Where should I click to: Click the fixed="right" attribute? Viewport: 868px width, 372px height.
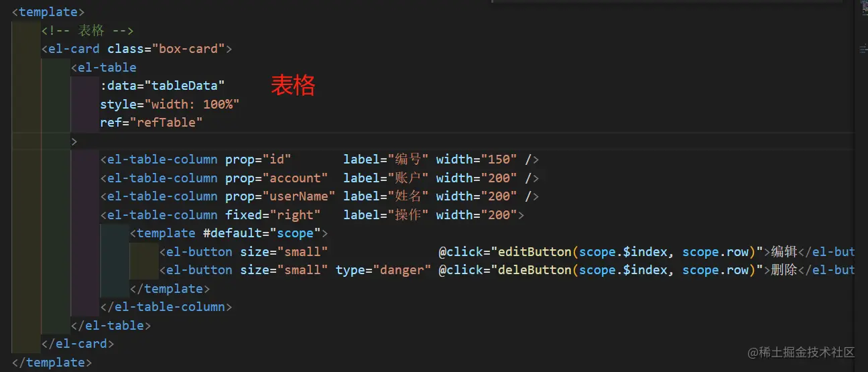click(273, 215)
